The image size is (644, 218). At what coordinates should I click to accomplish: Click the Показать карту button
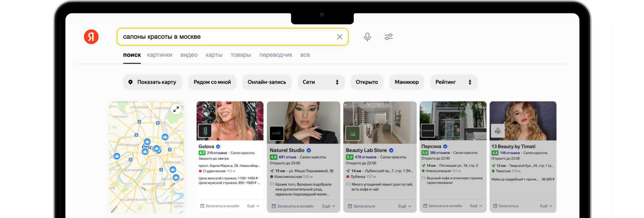(x=153, y=82)
